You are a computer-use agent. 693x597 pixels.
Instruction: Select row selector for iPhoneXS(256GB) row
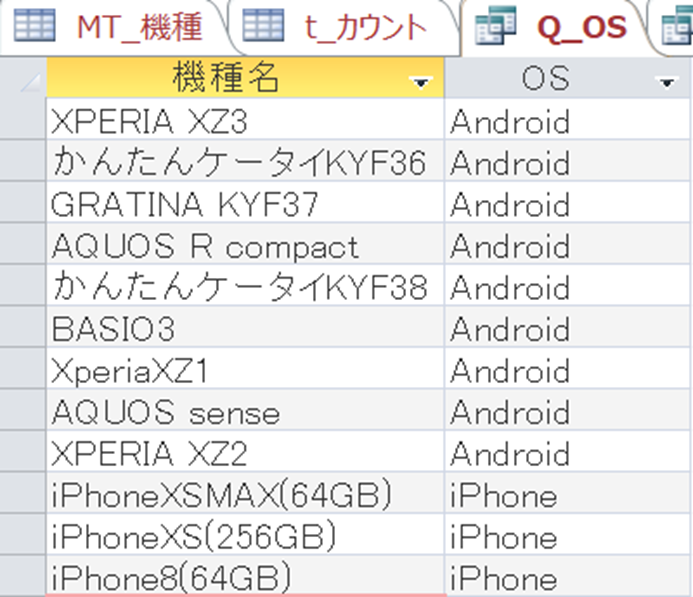coord(23,537)
